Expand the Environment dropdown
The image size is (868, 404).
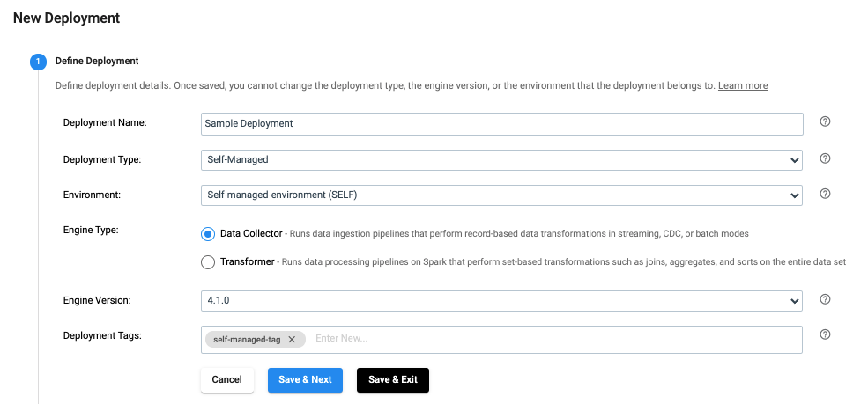(x=501, y=195)
